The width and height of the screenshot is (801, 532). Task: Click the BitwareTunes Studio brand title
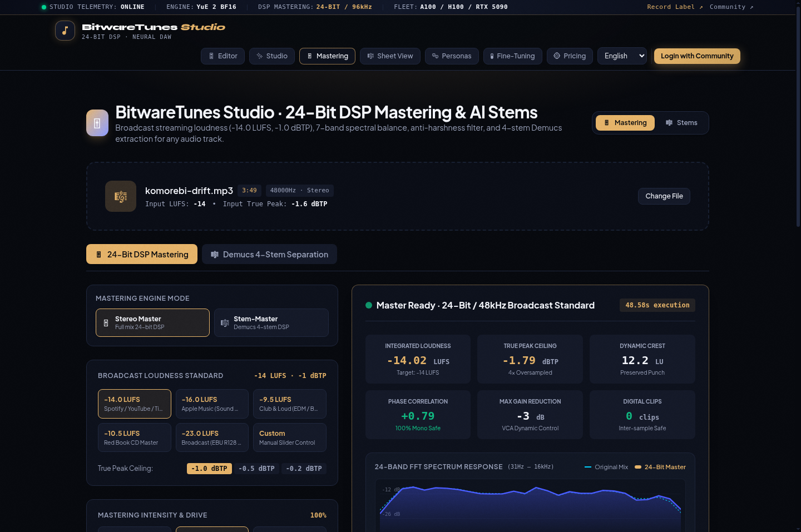point(154,27)
